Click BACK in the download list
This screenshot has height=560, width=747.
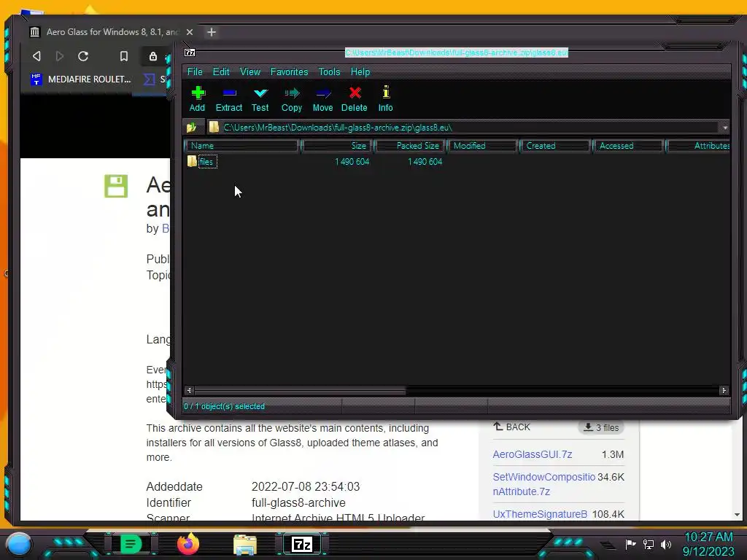[511, 427]
